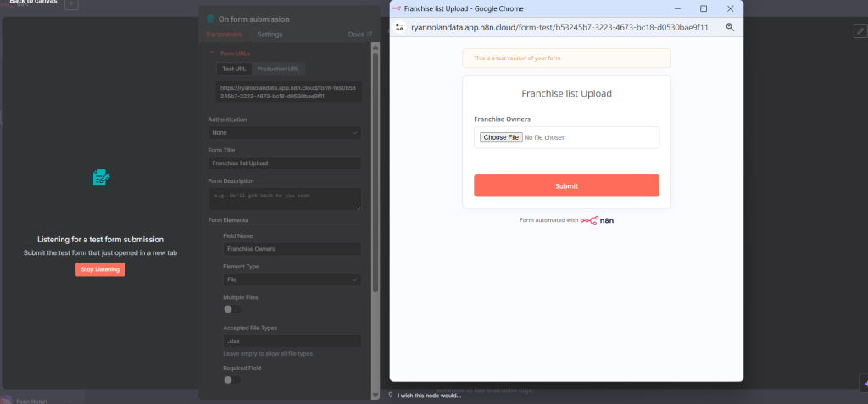Image resolution: width=868 pixels, height=404 pixels.
Task: Click the n8n logo below the form
Action: (598, 220)
